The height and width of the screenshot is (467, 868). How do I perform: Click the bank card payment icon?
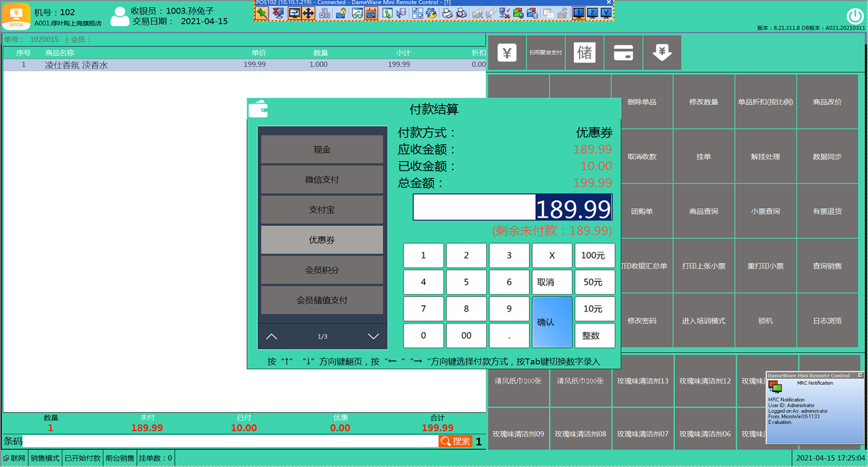623,53
